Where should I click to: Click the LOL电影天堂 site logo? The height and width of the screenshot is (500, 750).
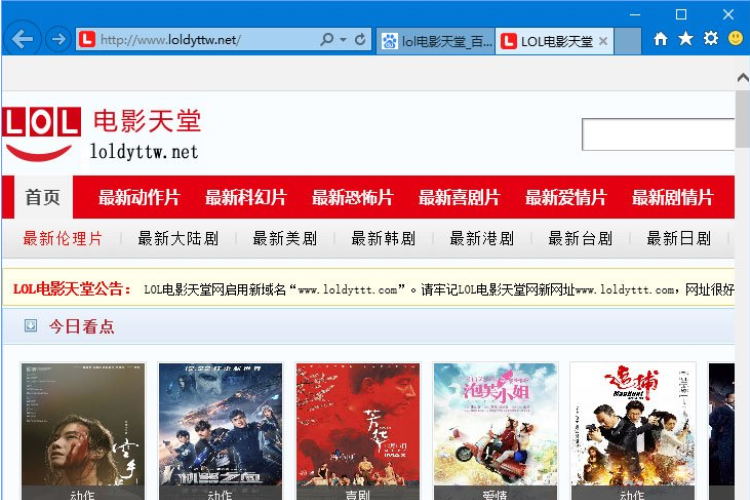point(102,133)
